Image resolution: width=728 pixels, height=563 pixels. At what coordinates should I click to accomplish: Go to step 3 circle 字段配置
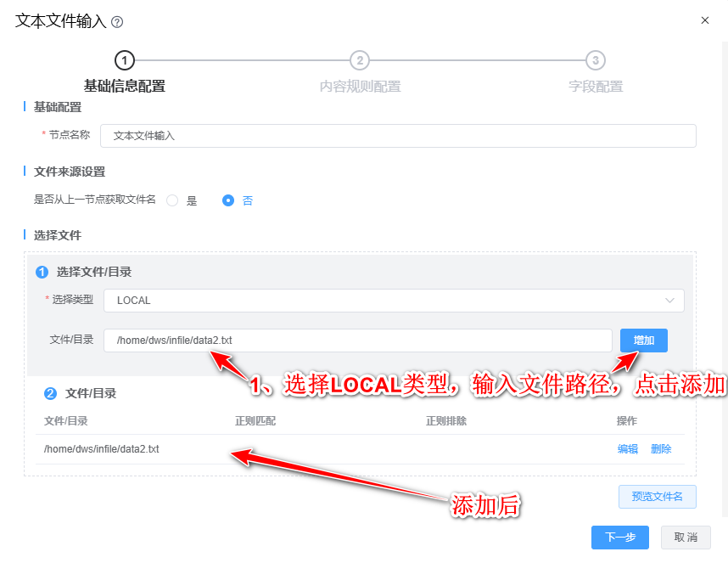[596, 60]
